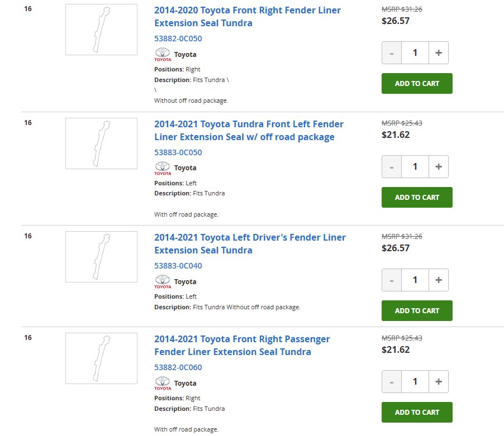Add Left Driver's Fender Liner seal to cart

417,311
